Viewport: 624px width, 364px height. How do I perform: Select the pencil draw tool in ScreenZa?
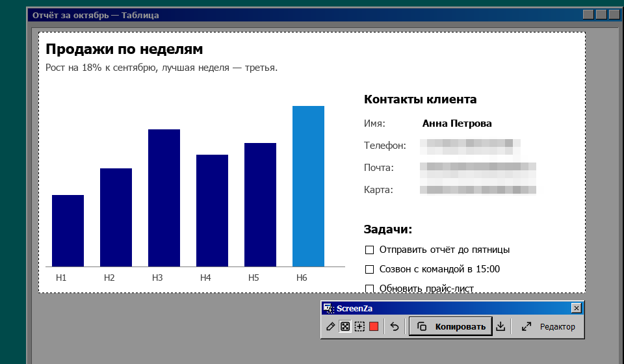pos(330,326)
